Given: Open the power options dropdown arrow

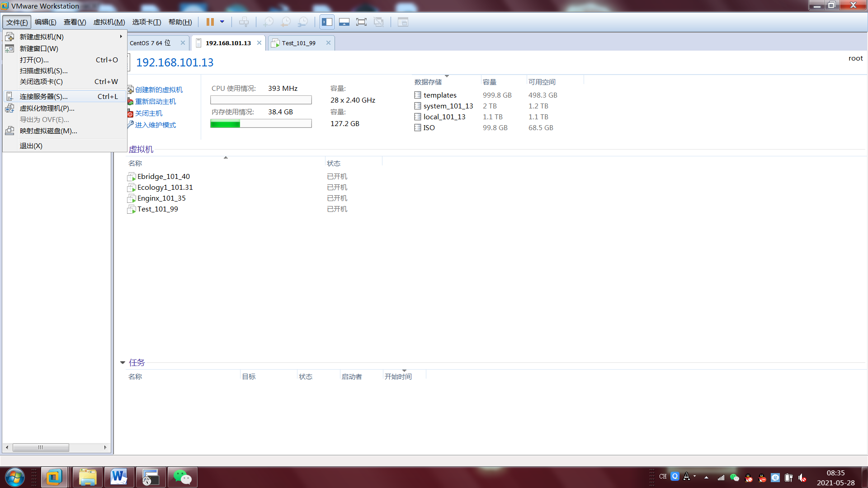Looking at the screenshot, I should pos(222,22).
